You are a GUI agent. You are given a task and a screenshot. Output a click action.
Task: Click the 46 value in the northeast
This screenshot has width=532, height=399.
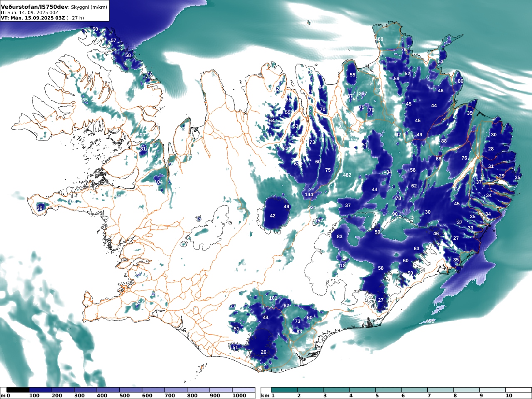tap(441, 91)
